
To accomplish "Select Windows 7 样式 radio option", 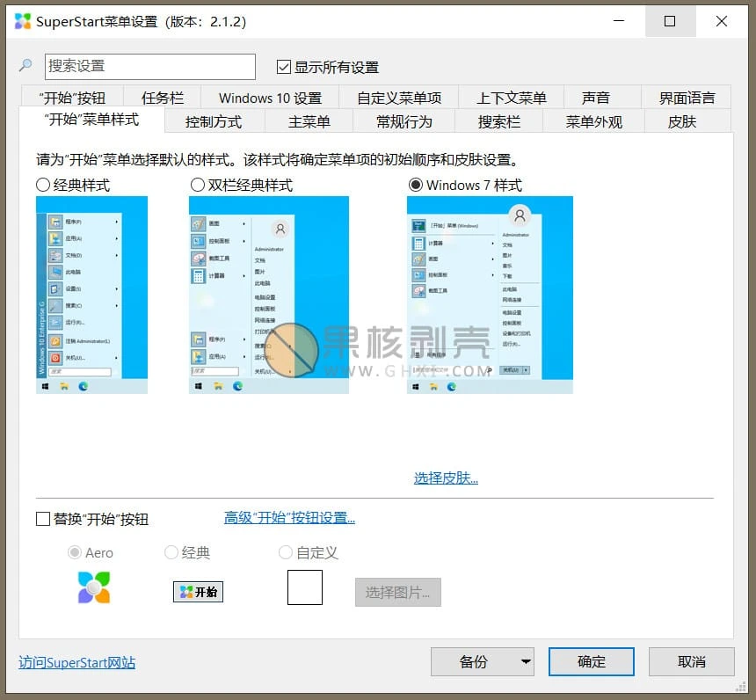I will 416,185.
